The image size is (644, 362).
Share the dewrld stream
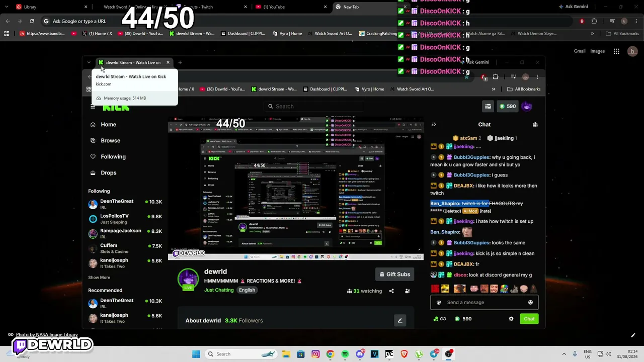click(391, 291)
